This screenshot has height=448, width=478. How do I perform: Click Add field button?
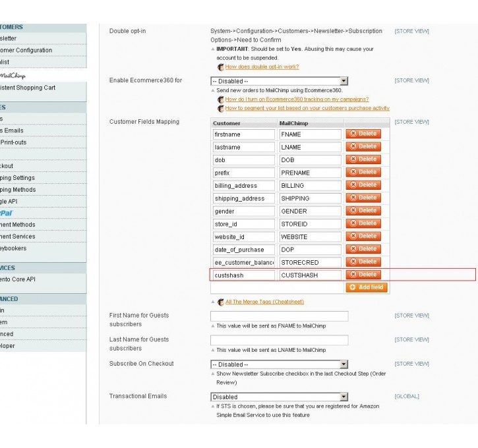click(367, 287)
